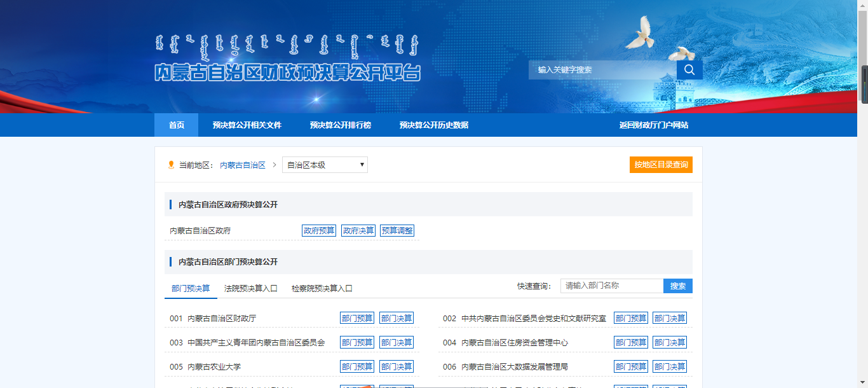Open 预决算公开历史数据 menu item

click(433, 125)
